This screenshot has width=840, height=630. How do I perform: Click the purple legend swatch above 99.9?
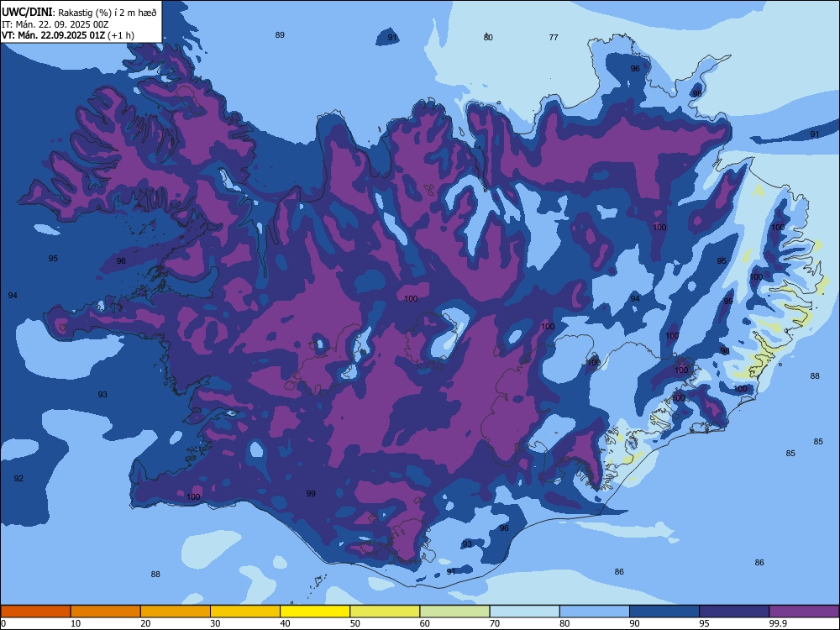coord(804,612)
